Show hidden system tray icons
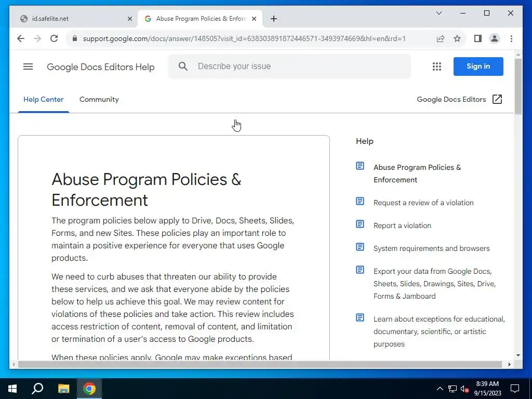The width and height of the screenshot is (532, 399). [440, 389]
